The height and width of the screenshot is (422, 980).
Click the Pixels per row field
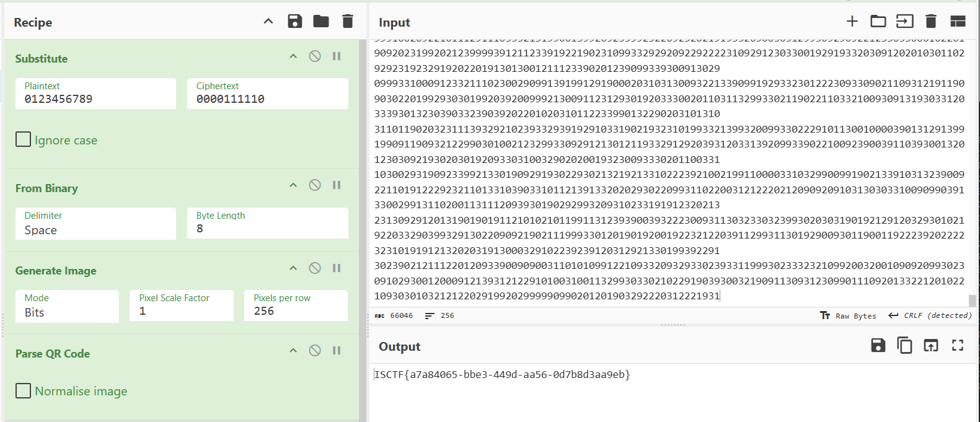(296, 306)
